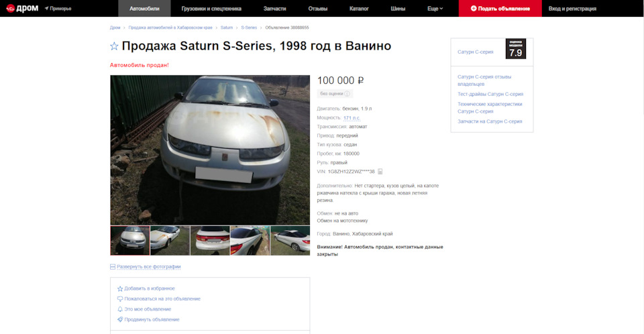Select the last thumbnail showing the car's side view

pyautogui.click(x=290, y=240)
